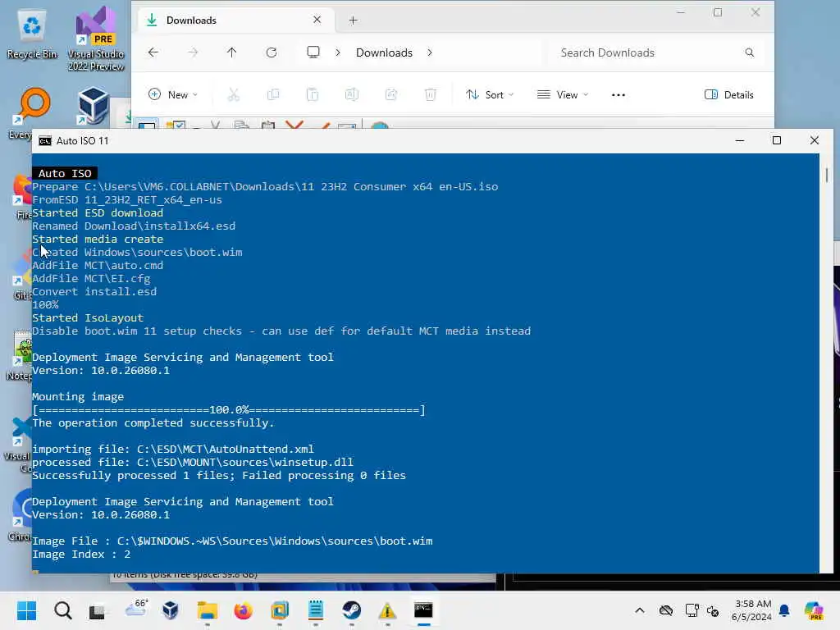This screenshot has width=840, height=630.
Task: Open taskbar Search
Action: tap(62, 610)
